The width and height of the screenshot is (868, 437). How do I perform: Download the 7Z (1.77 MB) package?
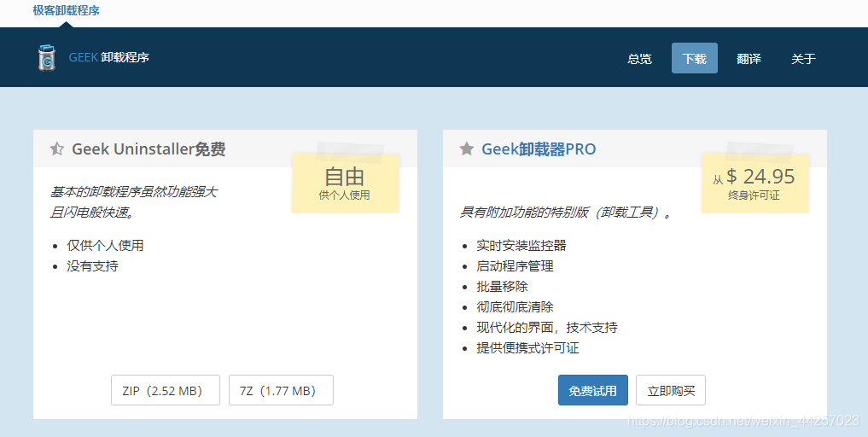tap(281, 390)
